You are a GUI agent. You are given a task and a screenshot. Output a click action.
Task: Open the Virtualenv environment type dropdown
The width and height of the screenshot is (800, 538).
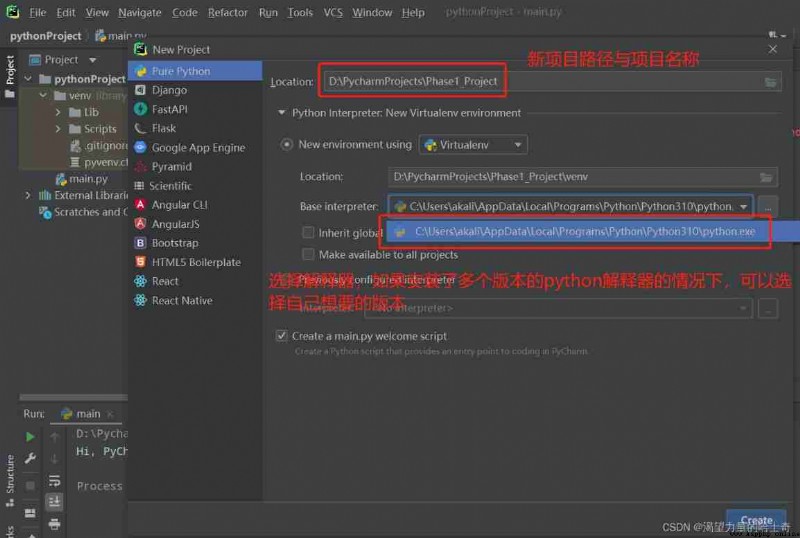[x=473, y=145]
